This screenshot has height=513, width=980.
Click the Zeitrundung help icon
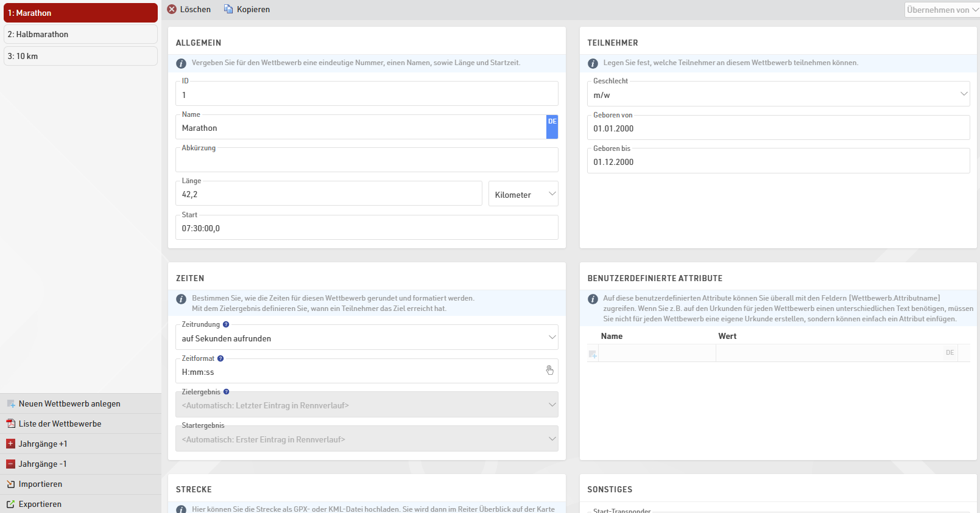pyautogui.click(x=226, y=324)
